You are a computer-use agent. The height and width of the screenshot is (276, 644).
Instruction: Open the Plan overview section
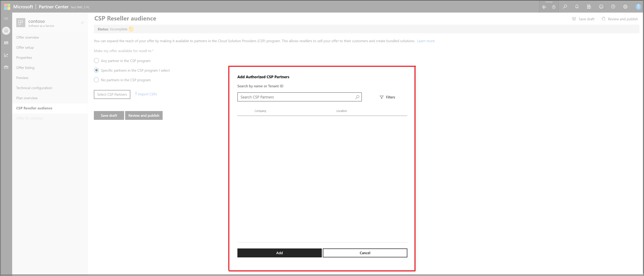coord(26,98)
